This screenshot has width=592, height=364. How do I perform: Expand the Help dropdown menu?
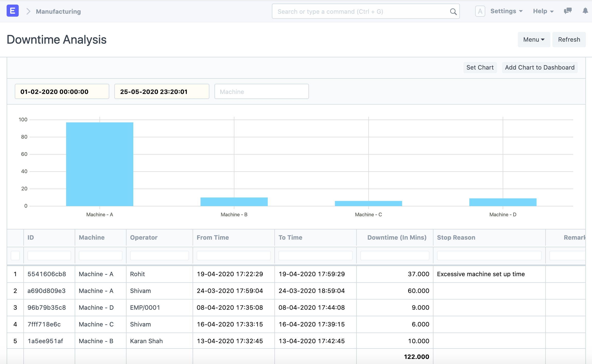click(543, 11)
